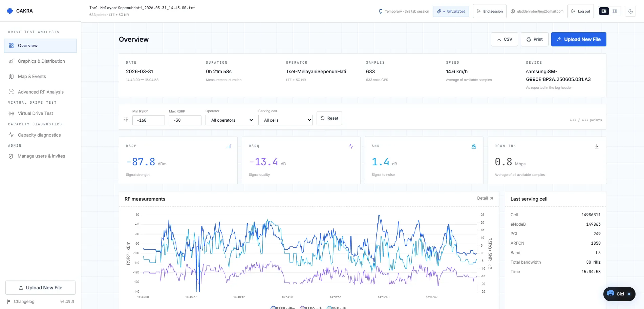Click the CAKRA logo icon
The image size is (644, 309).
coord(10,11)
